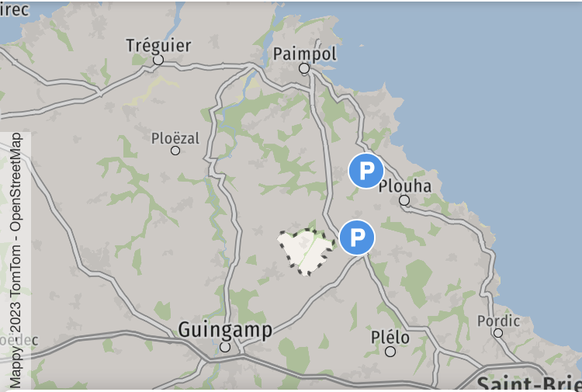
Task: Select the Plélo town circle marker
Action: coord(390,352)
